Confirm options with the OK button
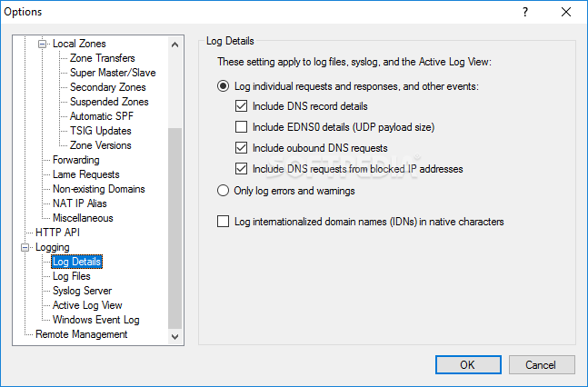The image size is (588, 387). 468,365
